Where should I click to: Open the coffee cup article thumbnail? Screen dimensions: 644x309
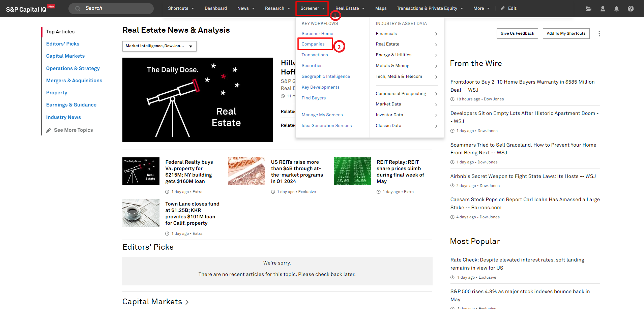141,213
